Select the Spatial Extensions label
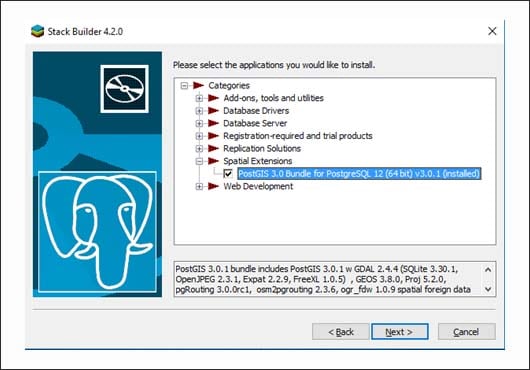The width and height of the screenshot is (530, 370). pyautogui.click(x=258, y=161)
